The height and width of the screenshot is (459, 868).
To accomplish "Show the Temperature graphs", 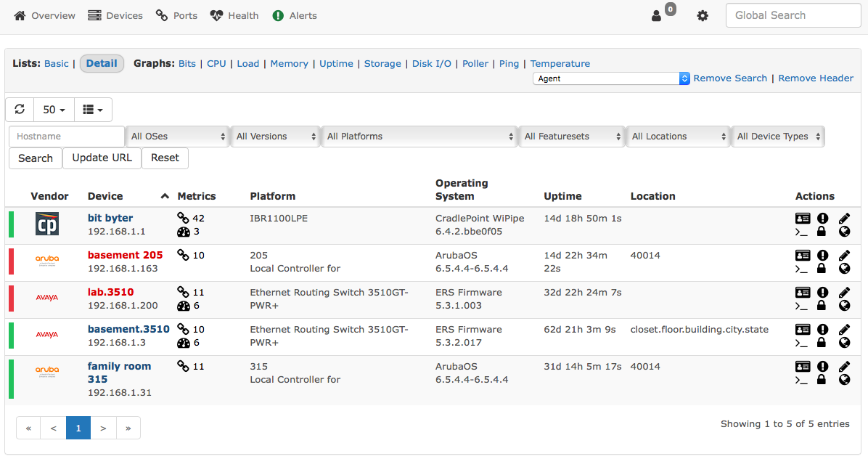I will (560, 64).
